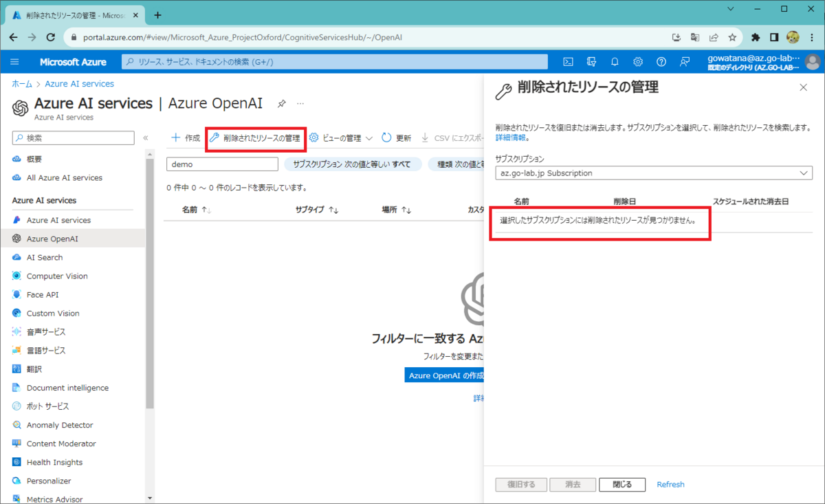Sort by 場所 column header

tap(397, 210)
